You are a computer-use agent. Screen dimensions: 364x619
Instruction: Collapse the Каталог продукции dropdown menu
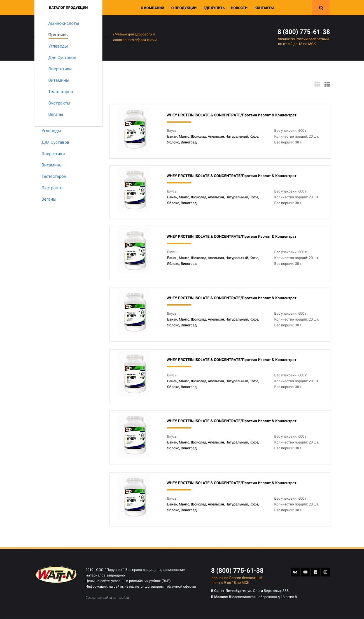(68, 8)
